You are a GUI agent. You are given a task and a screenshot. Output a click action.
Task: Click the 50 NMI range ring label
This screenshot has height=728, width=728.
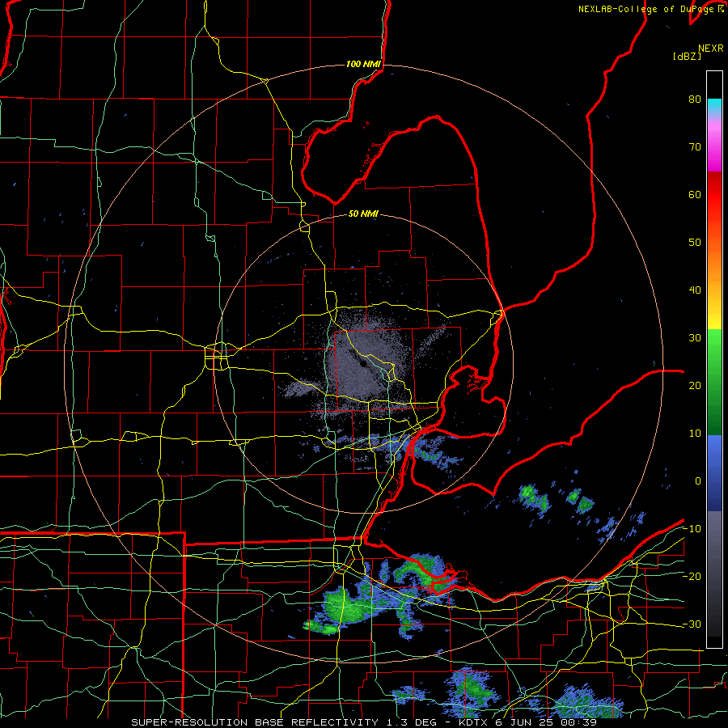pyautogui.click(x=363, y=214)
